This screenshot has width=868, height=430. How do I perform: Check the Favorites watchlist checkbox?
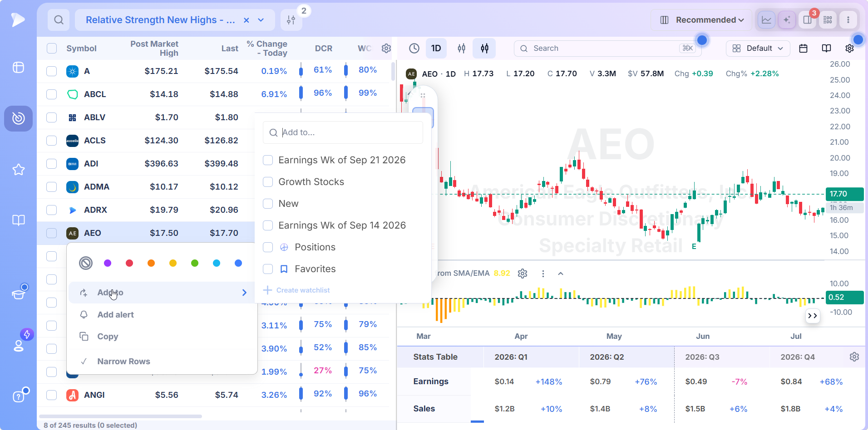pos(268,269)
